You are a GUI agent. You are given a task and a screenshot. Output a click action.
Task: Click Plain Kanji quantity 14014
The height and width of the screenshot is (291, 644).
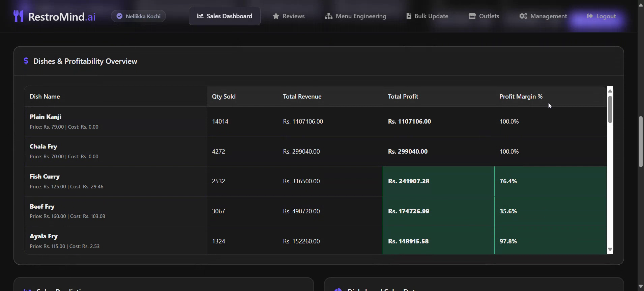pos(220,122)
